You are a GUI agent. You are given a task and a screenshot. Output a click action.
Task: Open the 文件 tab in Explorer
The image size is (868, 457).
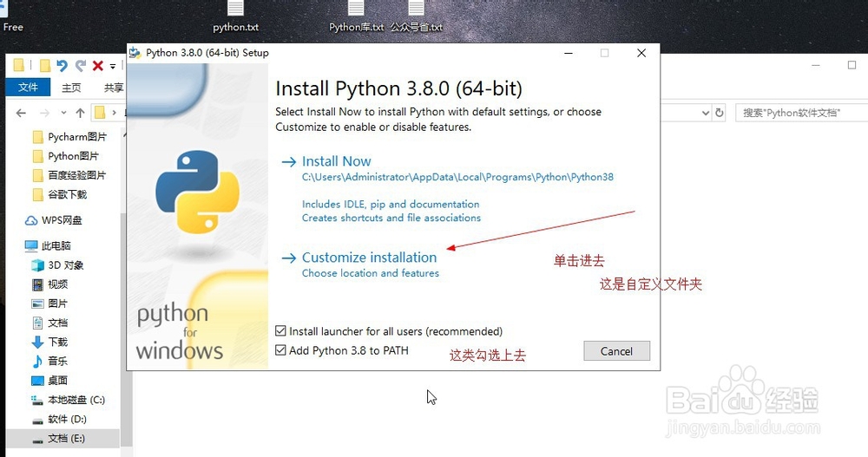[x=28, y=88]
